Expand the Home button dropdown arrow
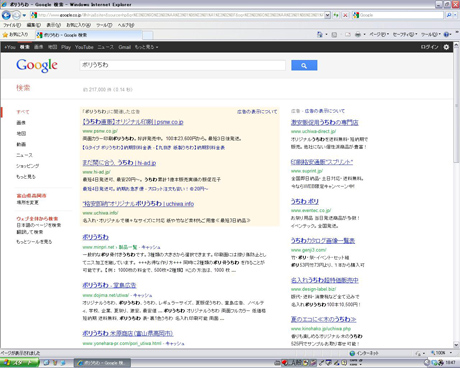The image size is (460, 368). click(326, 34)
